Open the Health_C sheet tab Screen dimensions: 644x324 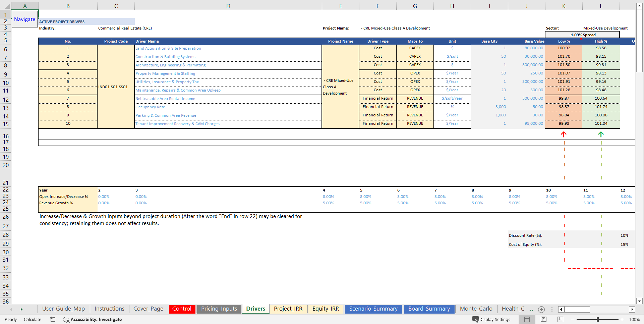513,309
